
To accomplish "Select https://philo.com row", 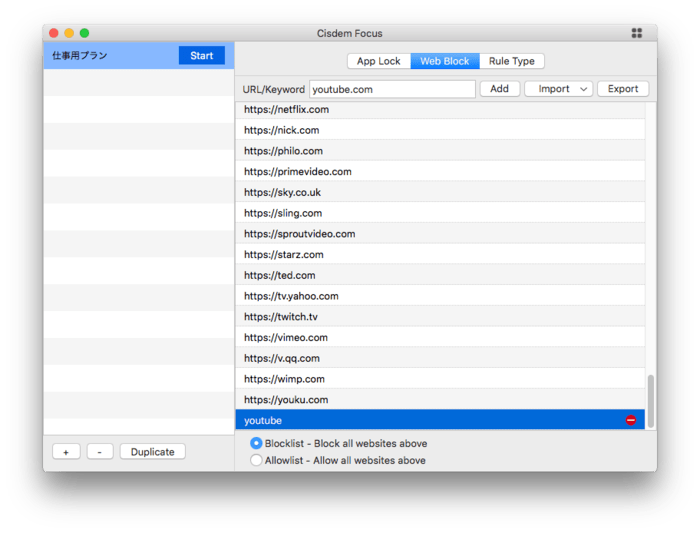I will click(x=440, y=151).
